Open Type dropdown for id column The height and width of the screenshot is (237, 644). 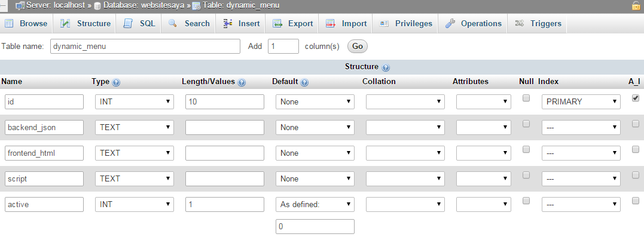click(135, 101)
